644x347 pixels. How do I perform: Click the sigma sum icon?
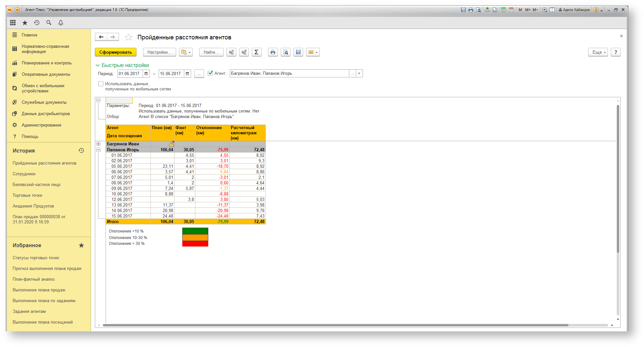[257, 52]
